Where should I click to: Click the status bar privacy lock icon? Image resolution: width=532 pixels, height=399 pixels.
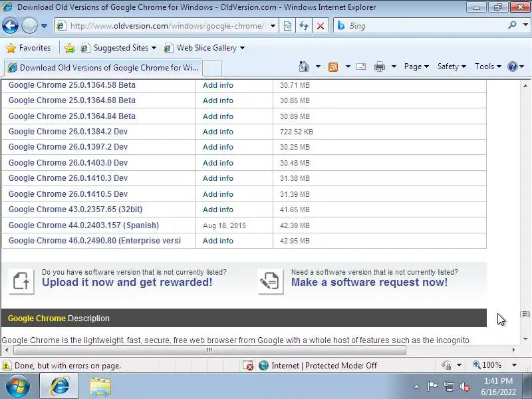click(x=446, y=365)
